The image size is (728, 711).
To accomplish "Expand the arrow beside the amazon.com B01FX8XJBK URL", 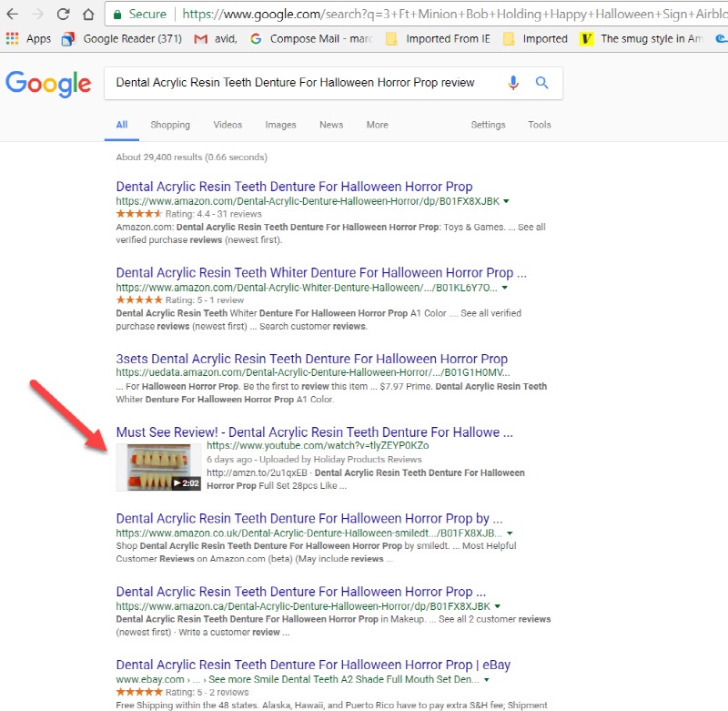I will [506, 201].
